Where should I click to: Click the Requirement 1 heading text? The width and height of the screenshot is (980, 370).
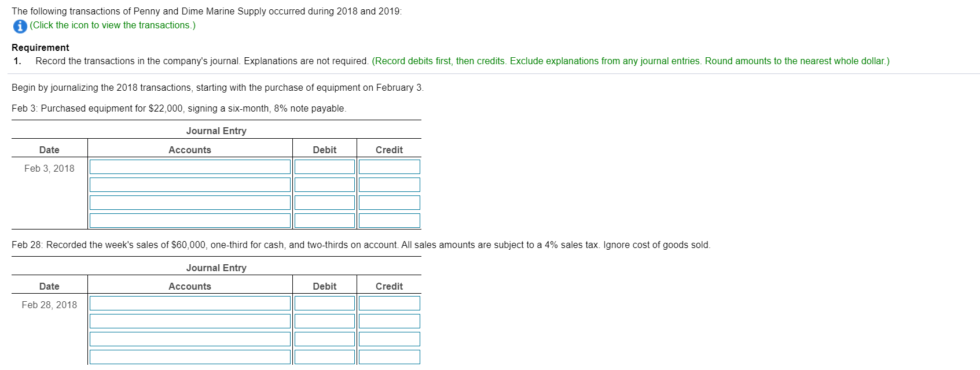tap(41, 47)
